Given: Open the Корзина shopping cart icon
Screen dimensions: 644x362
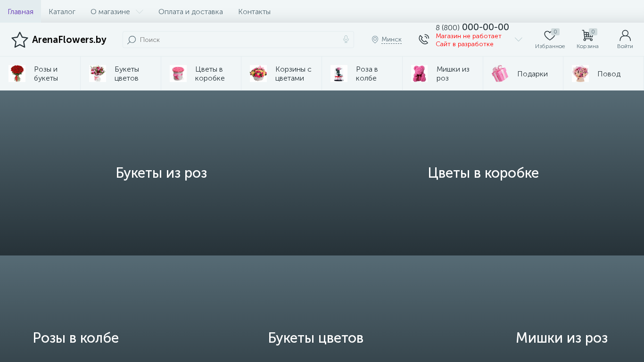Looking at the screenshot, I should (587, 36).
